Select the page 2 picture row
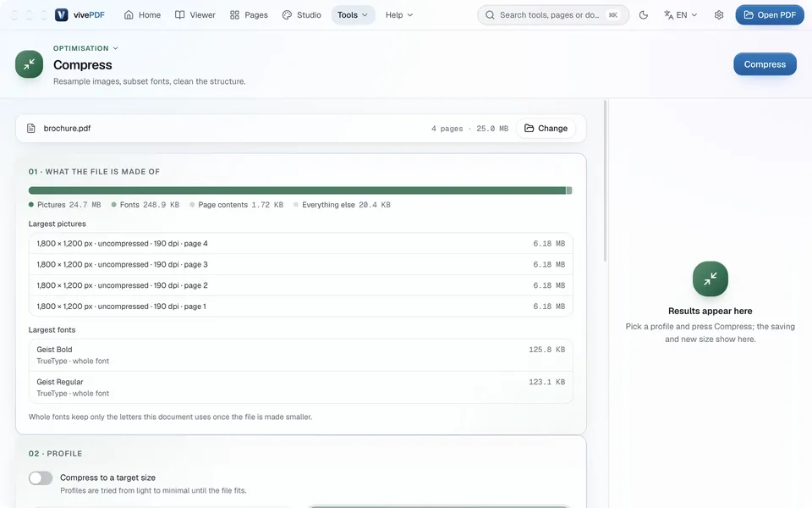The image size is (812, 508). click(x=301, y=285)
